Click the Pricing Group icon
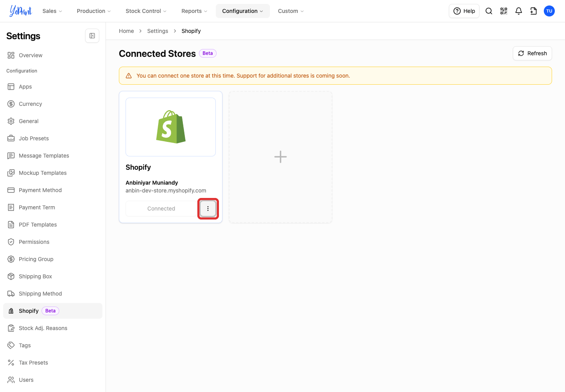 click(x=11, y=259)
